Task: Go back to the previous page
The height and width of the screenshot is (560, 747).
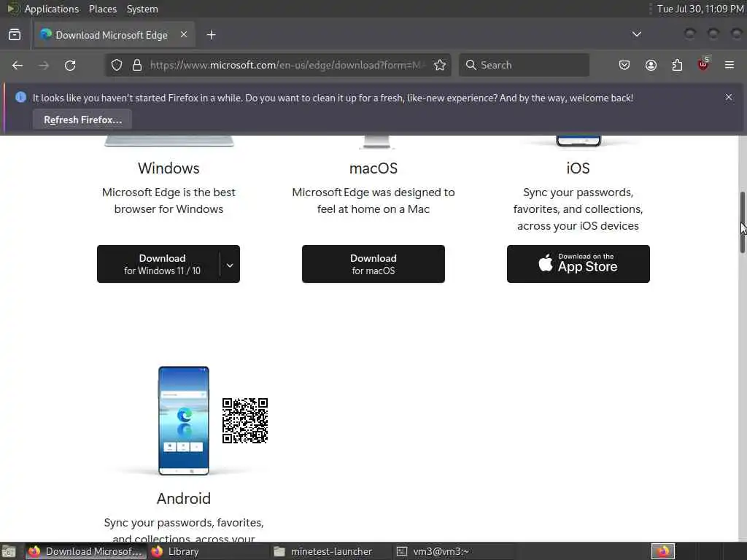Action: (x=18, y=65)
